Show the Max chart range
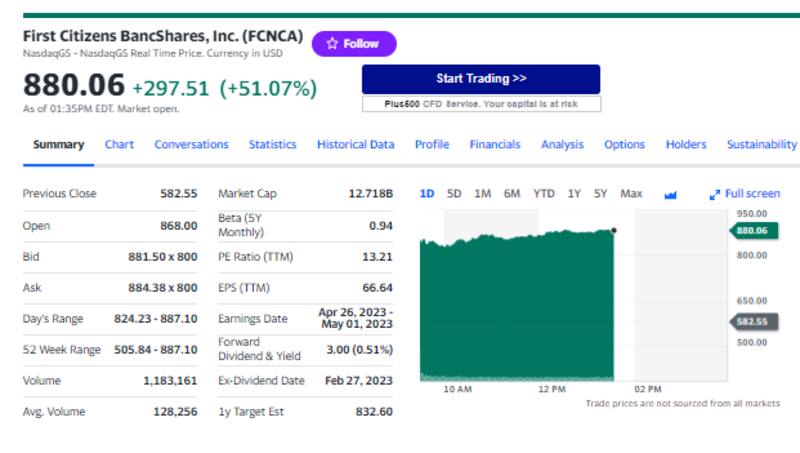This screenshot has width=800, height=453. (631, 194)
